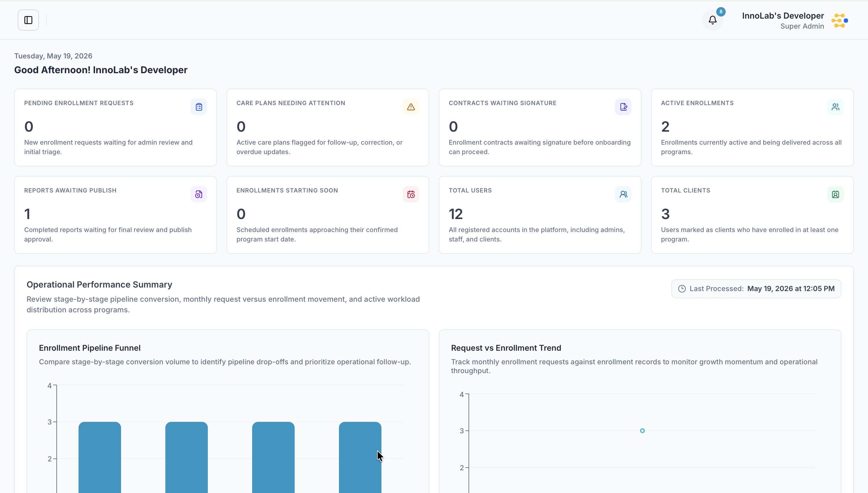Click Active Enrollments count 2
868x493 pixels.
tap(665, 127)
